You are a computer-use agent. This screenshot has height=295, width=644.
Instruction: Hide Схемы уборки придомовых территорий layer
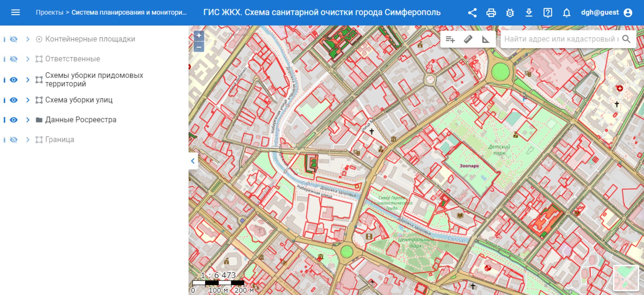pyautogui.click(x=13, y=80)
